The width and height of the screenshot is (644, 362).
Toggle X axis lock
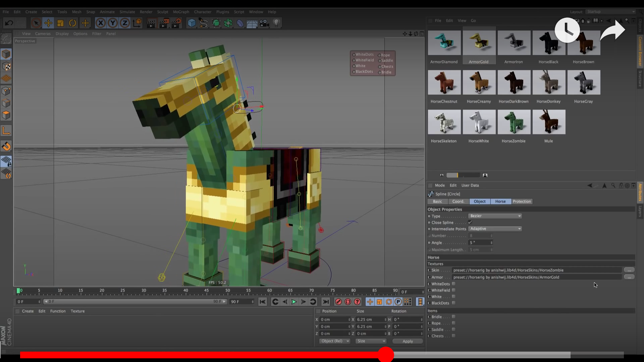point(101,23)
